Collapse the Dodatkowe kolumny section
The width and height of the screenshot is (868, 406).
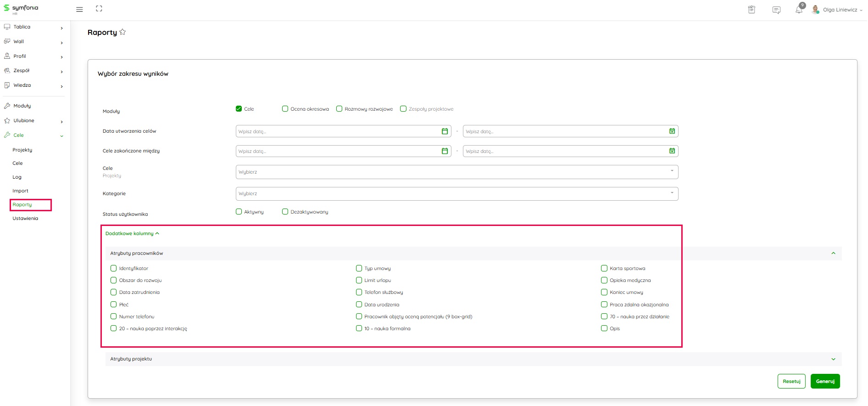[132, 233]
